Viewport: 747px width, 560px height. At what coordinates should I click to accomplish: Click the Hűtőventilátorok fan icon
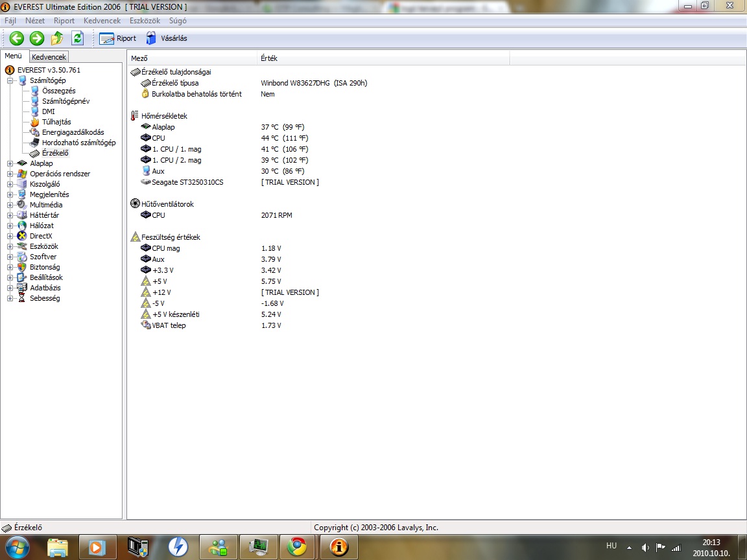(x=135, y=204)
